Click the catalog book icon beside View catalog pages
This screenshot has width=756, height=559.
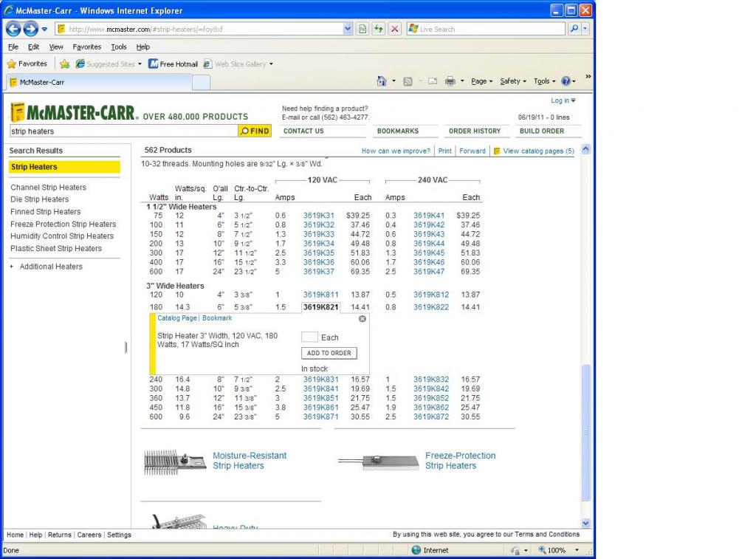[x=497, y=151]
